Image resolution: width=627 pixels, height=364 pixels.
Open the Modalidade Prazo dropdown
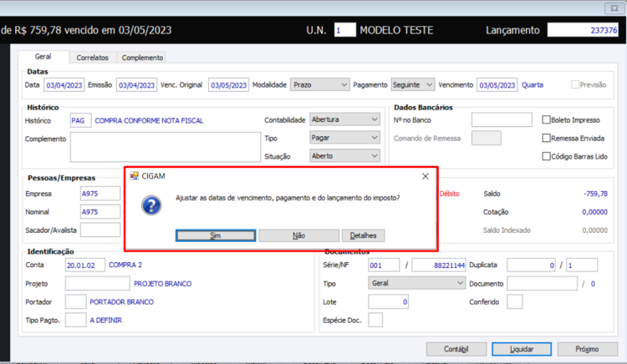[x=320, y=84]
